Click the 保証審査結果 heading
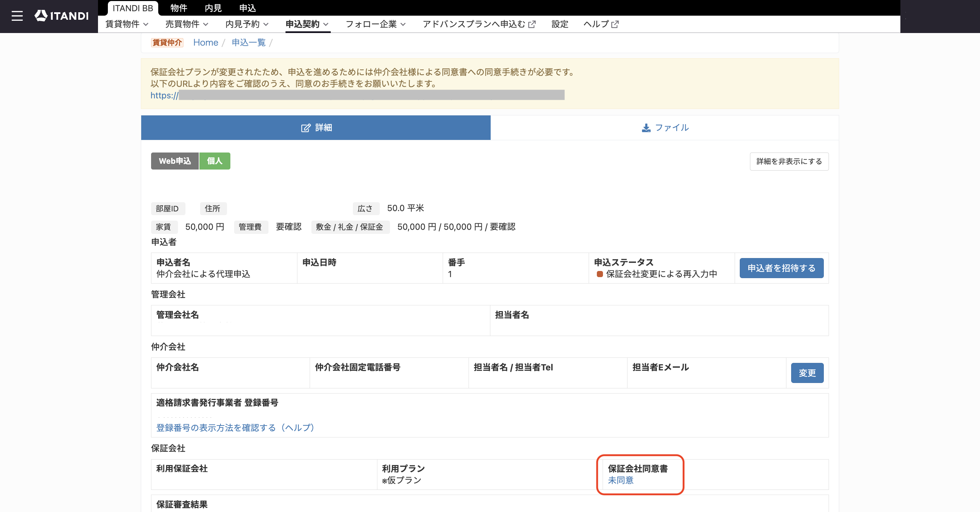The width and height of the screenshot is (980, 512). tap(182, 505)
